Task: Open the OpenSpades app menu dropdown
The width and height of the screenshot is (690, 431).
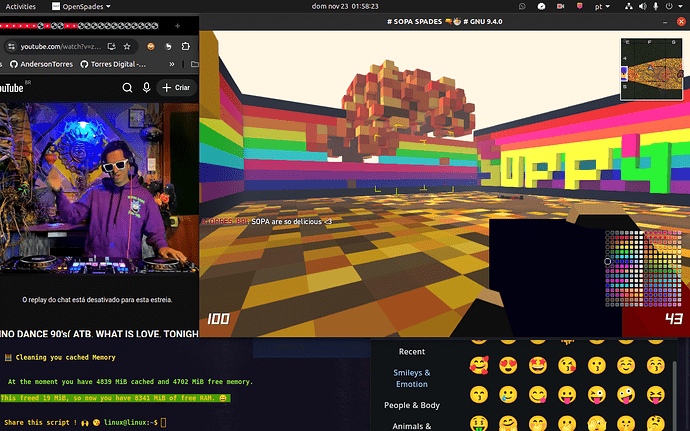Action: pos(80,6)
